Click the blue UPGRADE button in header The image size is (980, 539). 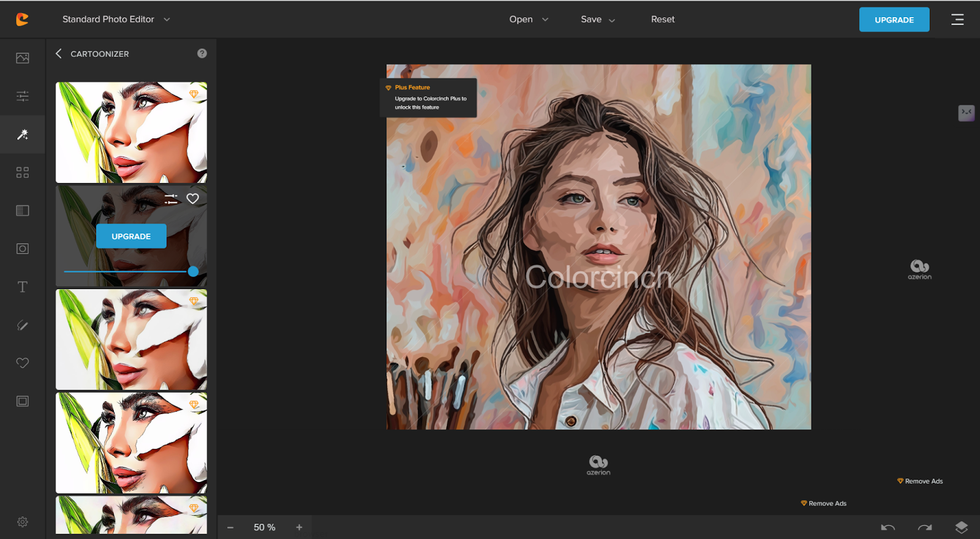click(894, 20)
